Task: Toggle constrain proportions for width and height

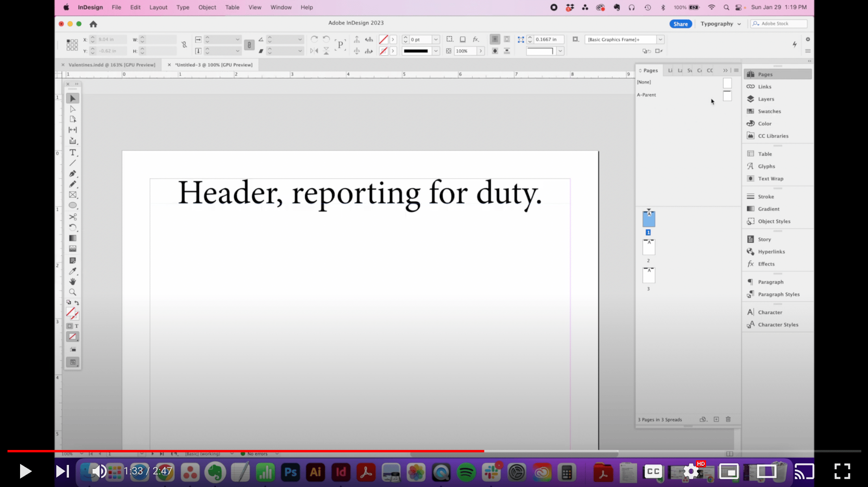Action: point(184,45)
